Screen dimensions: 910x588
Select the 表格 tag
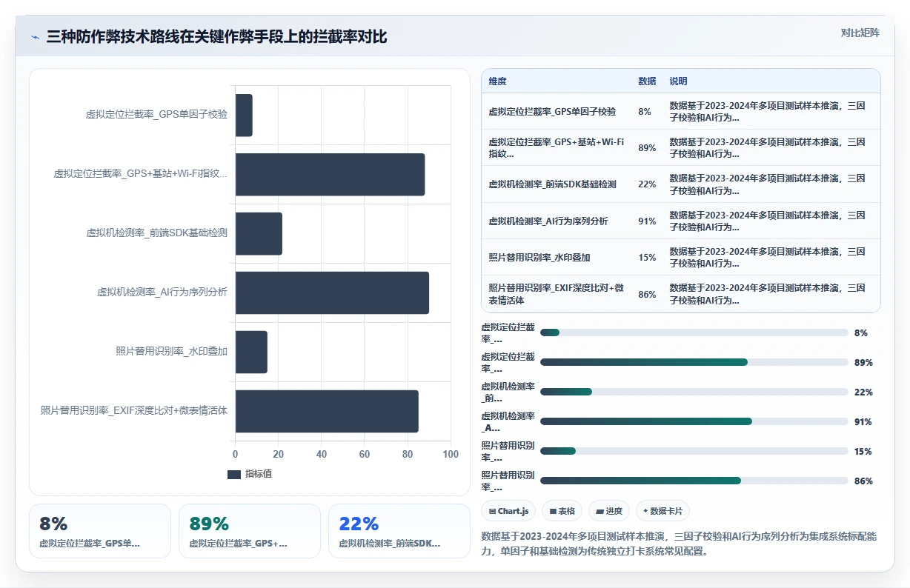[x=562, y=511]
